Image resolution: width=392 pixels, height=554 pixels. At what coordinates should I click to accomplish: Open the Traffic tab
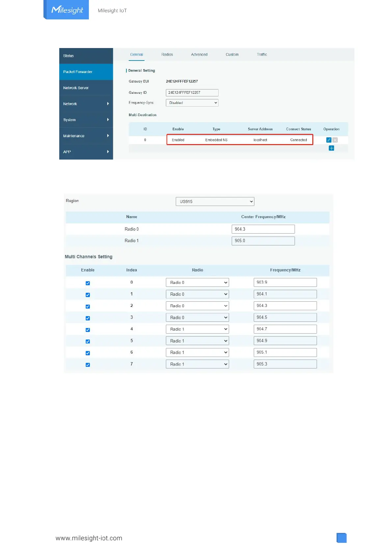tap(262, 55)
